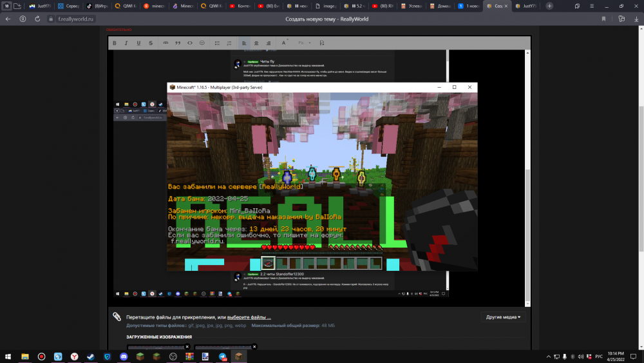644x363 pixels.
Task: Toggle italic formatting in the editor toolbar
Action: click(126, 43)
